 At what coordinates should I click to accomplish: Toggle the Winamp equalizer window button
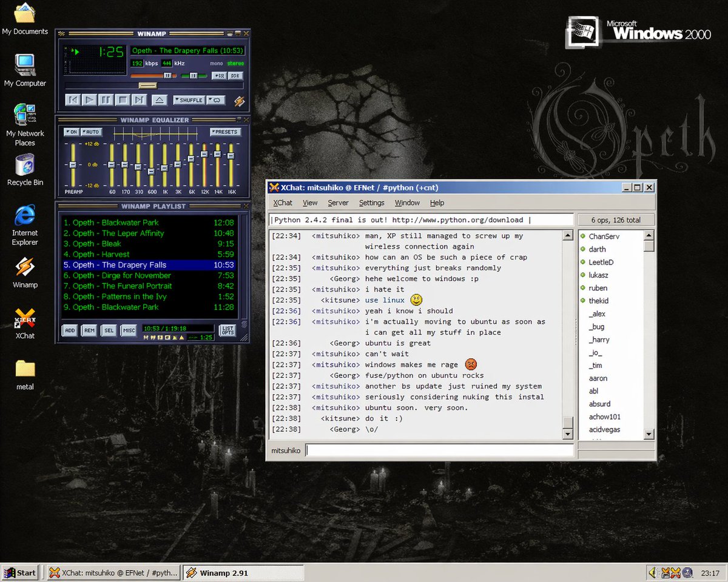pyautogui.click(x=219, y=76)
